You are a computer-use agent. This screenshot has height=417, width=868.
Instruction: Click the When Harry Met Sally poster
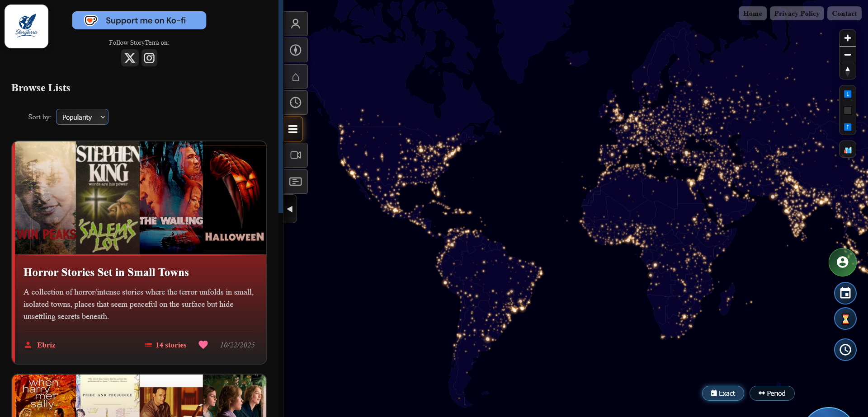pyautogui.click(x=45, y=396)
